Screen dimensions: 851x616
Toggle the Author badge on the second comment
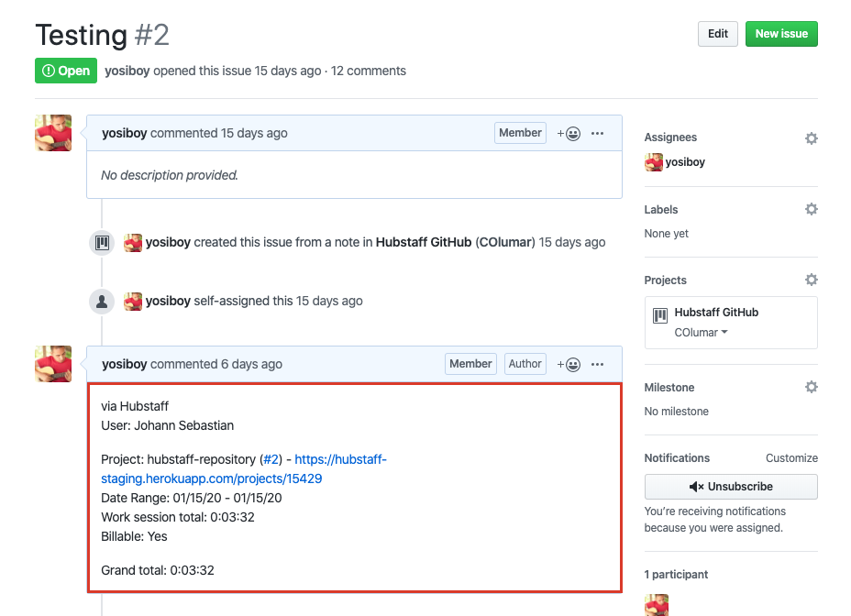point(525,363)
